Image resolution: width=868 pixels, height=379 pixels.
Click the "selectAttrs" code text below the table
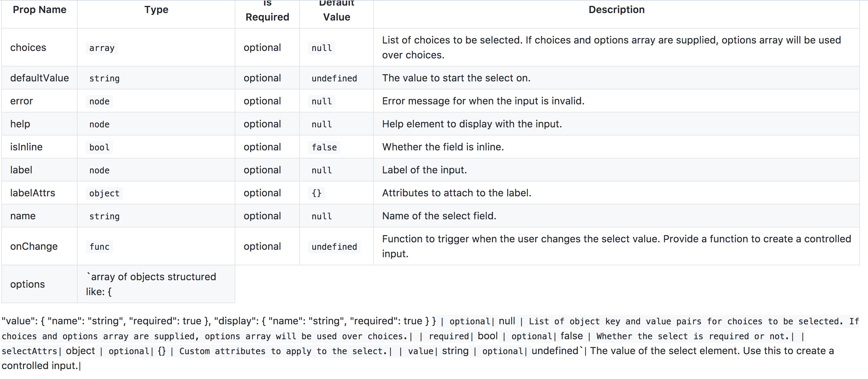[29, 351]
